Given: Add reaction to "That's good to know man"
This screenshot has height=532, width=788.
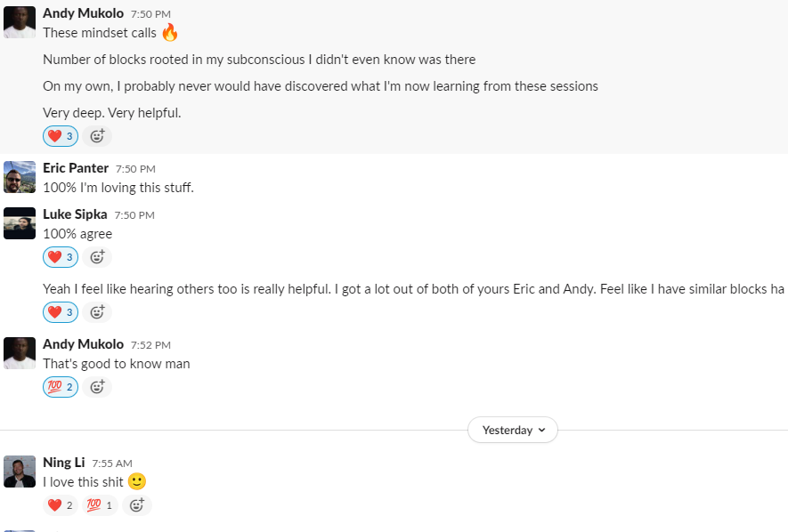Looking at the screenshot, I should click(98, 387).
